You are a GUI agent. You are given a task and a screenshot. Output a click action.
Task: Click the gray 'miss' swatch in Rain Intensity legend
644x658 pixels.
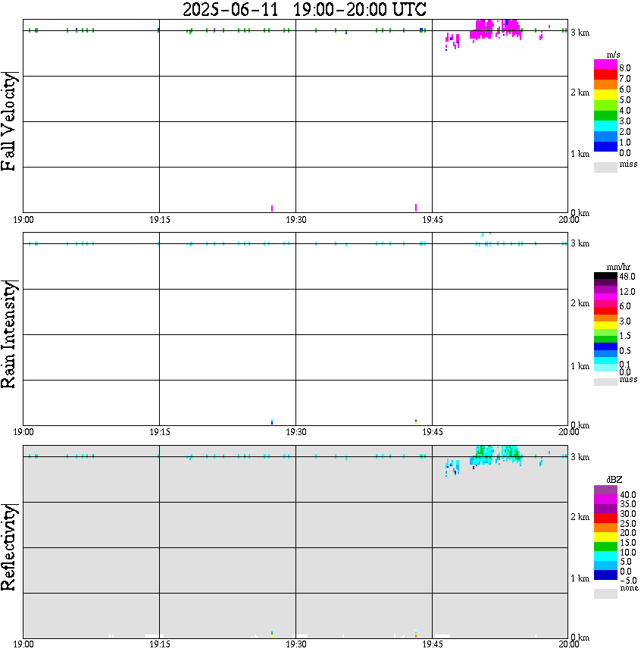pos(605,382)
